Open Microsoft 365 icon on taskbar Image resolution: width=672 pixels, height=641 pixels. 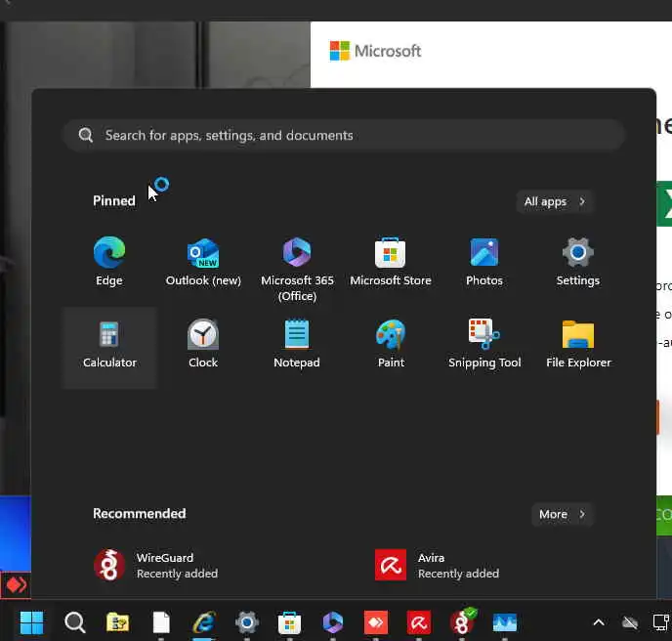[x=333, y=622]
